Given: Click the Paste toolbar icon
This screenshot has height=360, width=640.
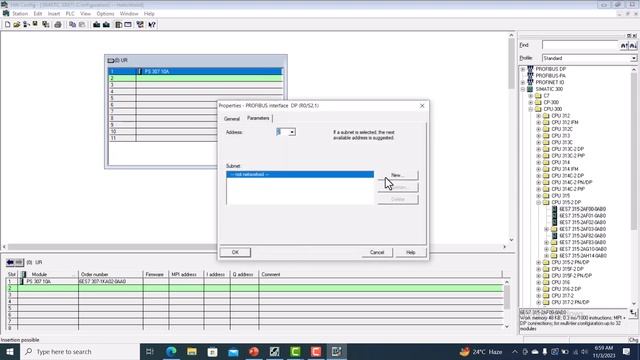Looking at the screenshot, I should pyautogui.click(x=82, y=24).
